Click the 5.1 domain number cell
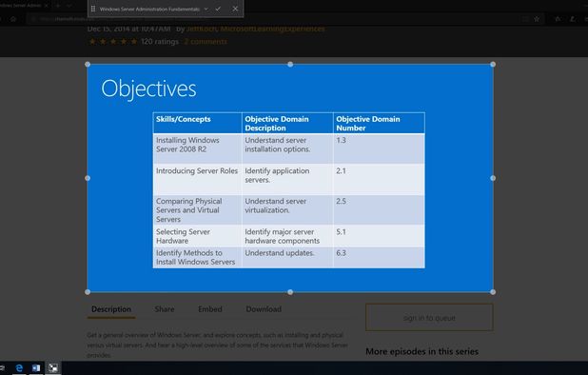The height and width of the screenshot is (375, 588). (x=379, y=236)
